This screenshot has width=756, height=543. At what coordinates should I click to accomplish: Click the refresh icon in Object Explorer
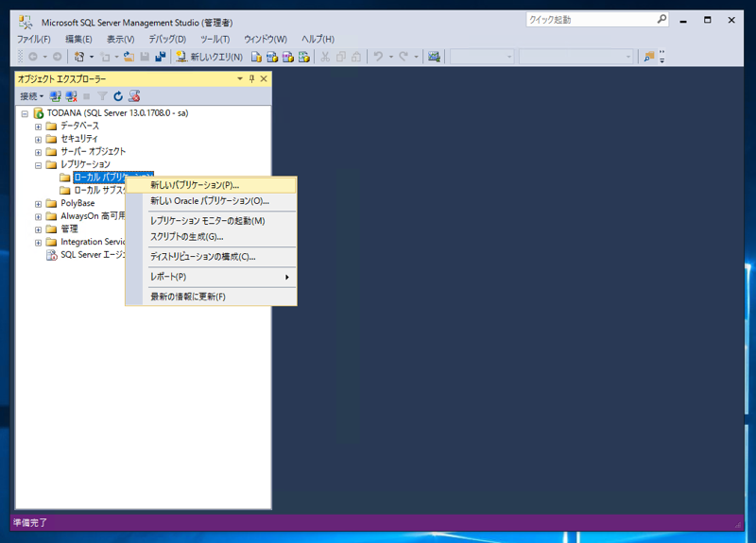pos(118,96)
